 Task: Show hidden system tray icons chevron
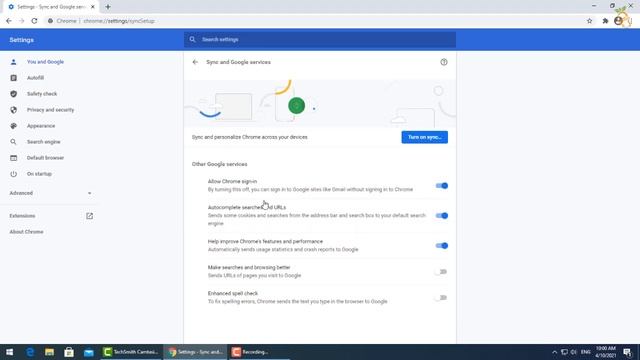tap(554, 352)
